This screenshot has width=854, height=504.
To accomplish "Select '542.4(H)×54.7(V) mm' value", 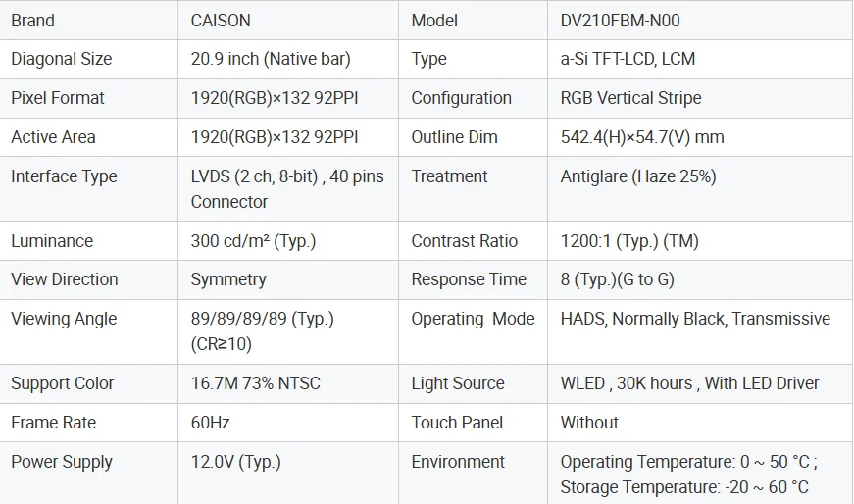I will (x=642, y=137).
